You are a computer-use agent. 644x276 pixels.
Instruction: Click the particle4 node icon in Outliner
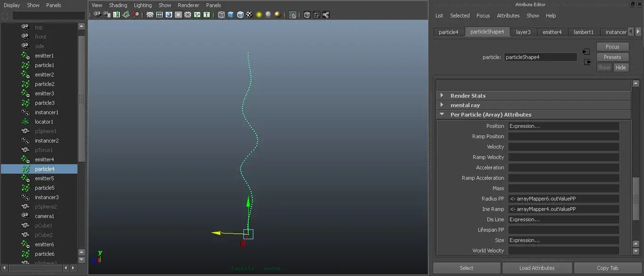[x=25, y=169]
